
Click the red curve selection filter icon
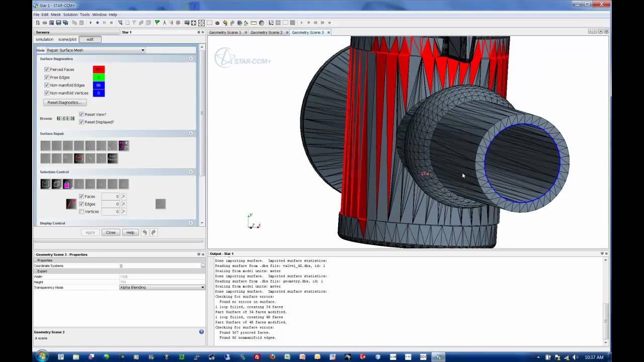point(71,204)
